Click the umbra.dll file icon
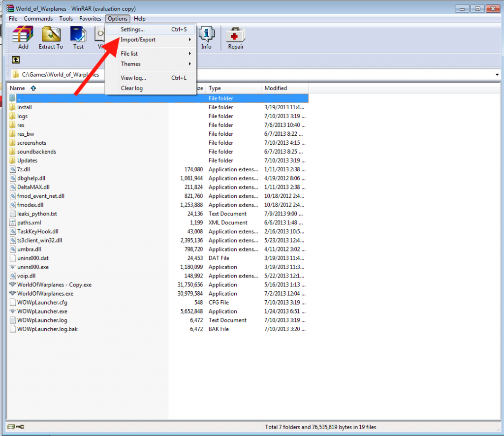Screen dimensions: 504x436 tap(12, 249)
